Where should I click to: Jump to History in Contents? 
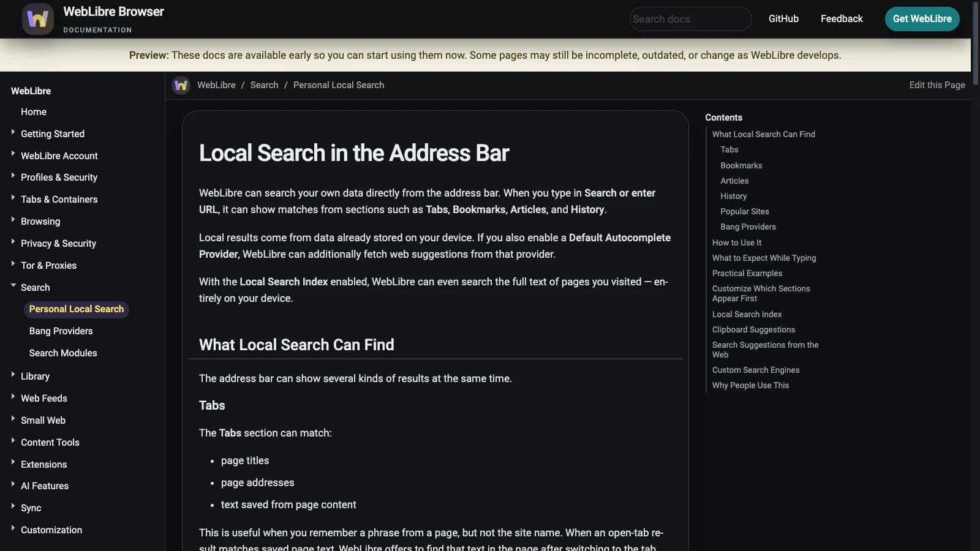pyautogui.click(x=733, y=196)
